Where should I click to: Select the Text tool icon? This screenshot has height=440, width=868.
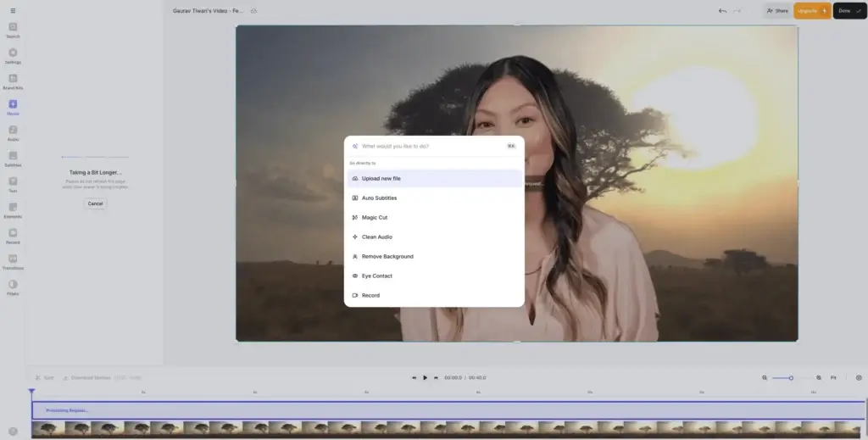(13, 183)
